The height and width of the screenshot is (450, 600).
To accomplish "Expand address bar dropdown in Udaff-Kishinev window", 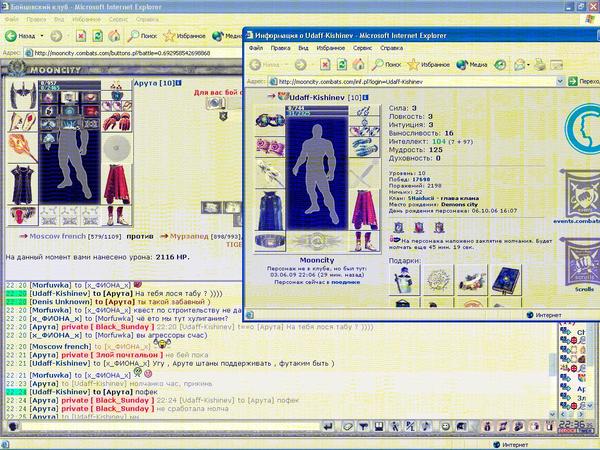I will [x=560, y=82].
